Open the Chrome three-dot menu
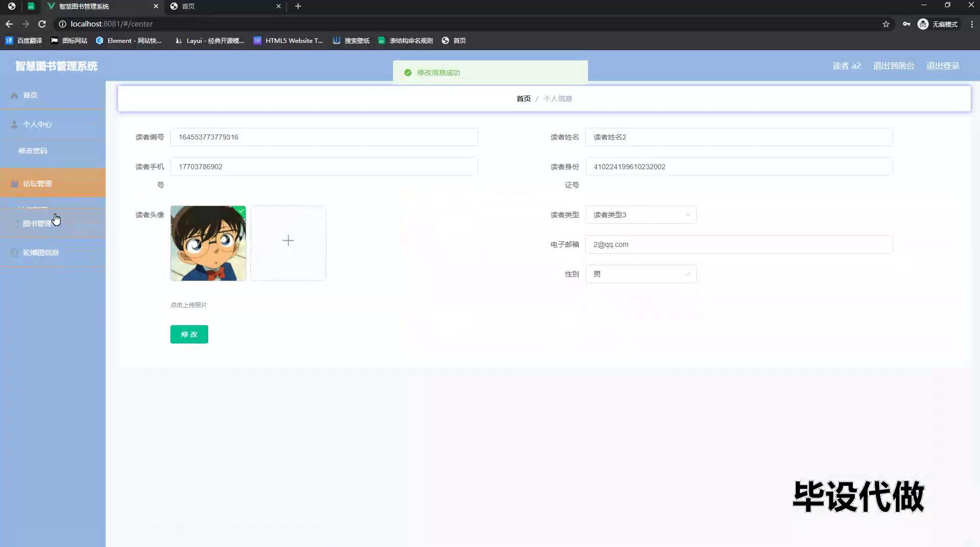The image size is (980, 547). pyautogui.click(x=972, y=24)
